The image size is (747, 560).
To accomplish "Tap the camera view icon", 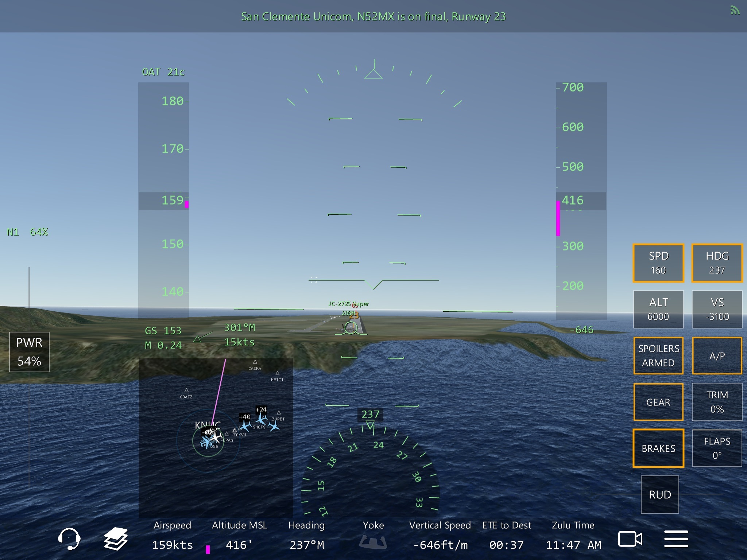I will [x=630, y=539].
